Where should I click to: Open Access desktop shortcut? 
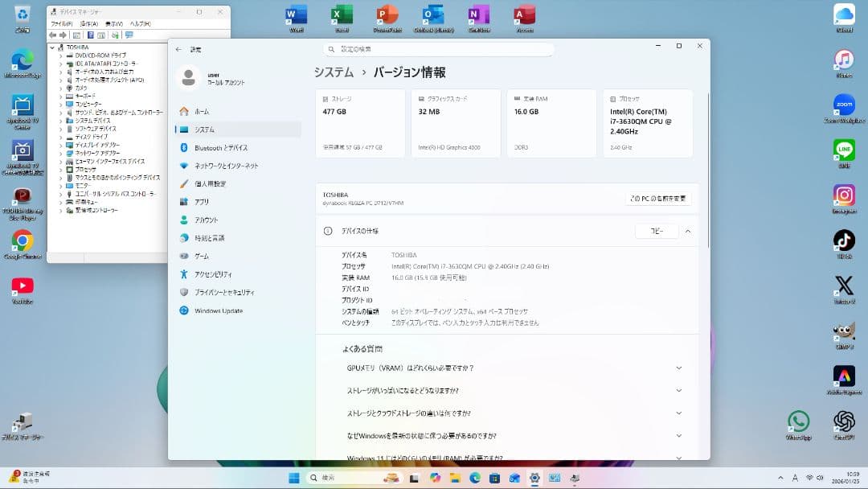[524, 18]
